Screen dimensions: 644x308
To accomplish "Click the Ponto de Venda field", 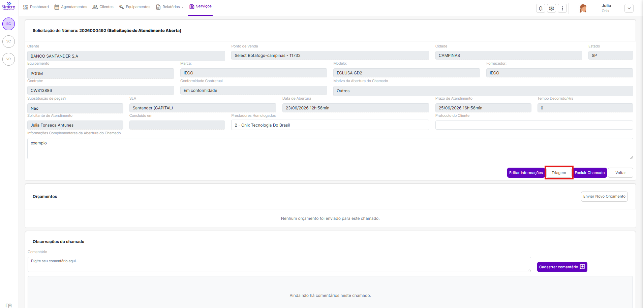I will 330,56.
